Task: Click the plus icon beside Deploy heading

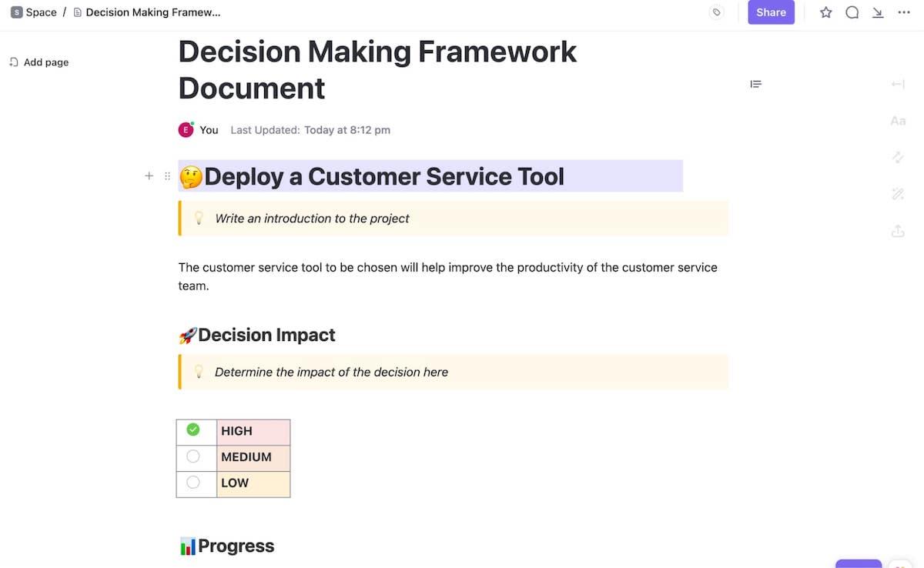Action: click(x=149, y=176)
